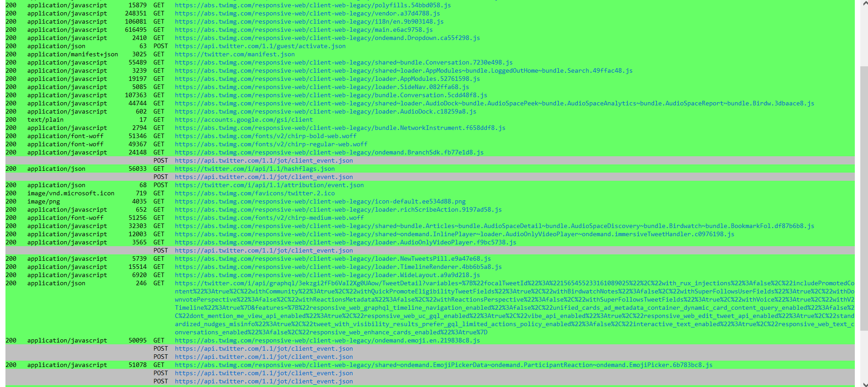Open the twitter.com/manifest.json link
868x387 pixels.
[x=235, y=54]
